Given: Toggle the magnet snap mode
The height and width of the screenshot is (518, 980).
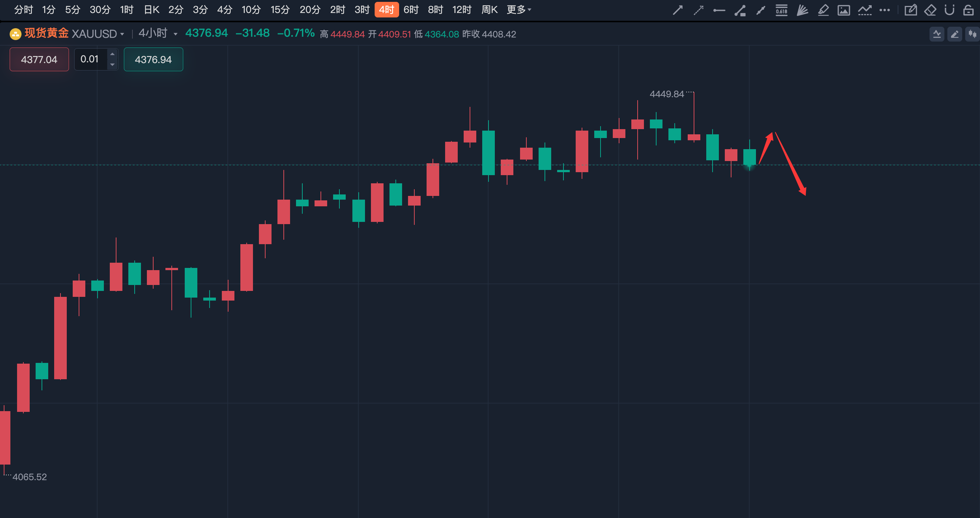Looking at the screenshot, I should click(950, 10).
